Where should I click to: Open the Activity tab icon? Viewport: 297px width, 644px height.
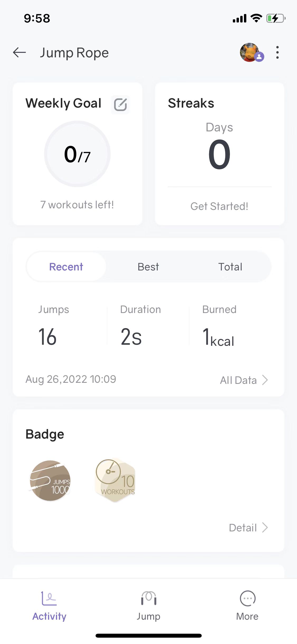point(49,598)
